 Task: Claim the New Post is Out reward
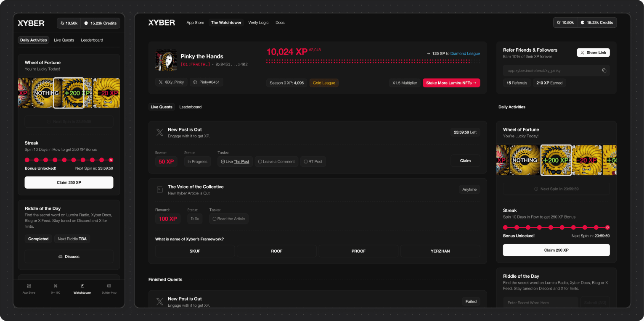click(x=465, y=160)
